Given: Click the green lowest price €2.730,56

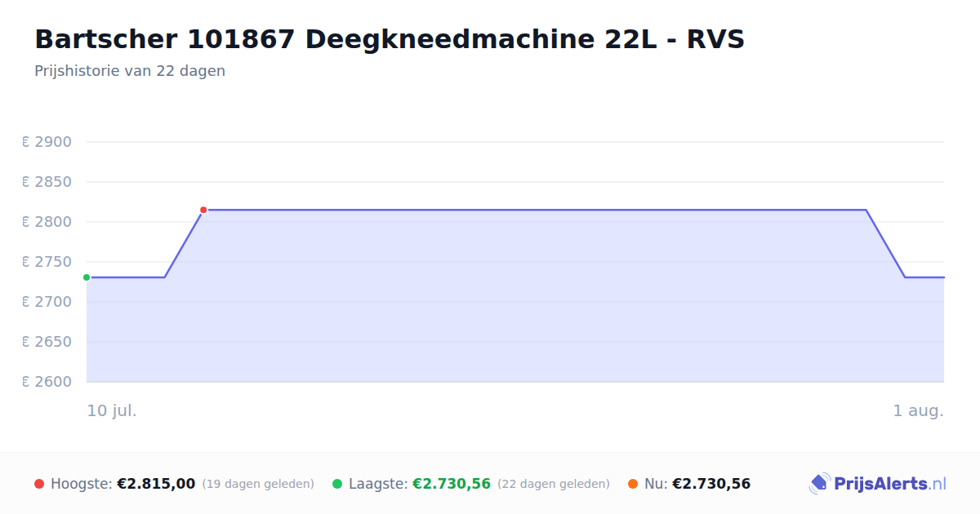Looking at the screenshot, I should coord(452,484).
